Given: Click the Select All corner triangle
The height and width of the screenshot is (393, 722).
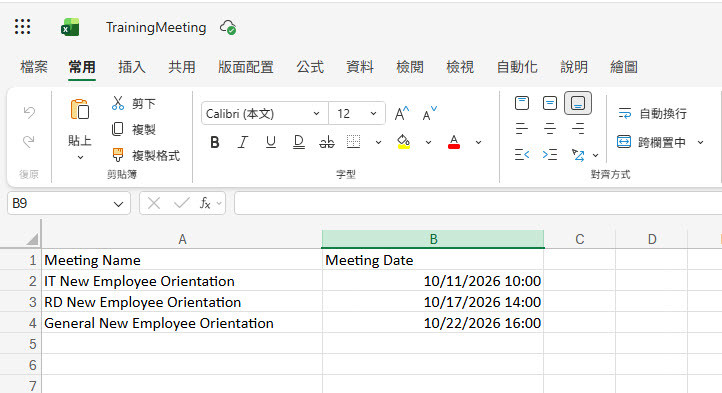Looking at the screenshot, I should (32, 239).
